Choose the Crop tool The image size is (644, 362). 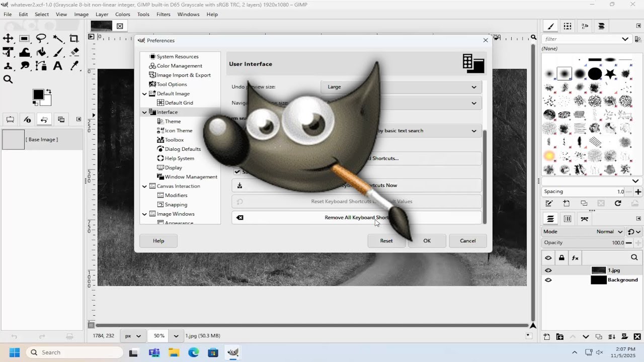(74, 38)
